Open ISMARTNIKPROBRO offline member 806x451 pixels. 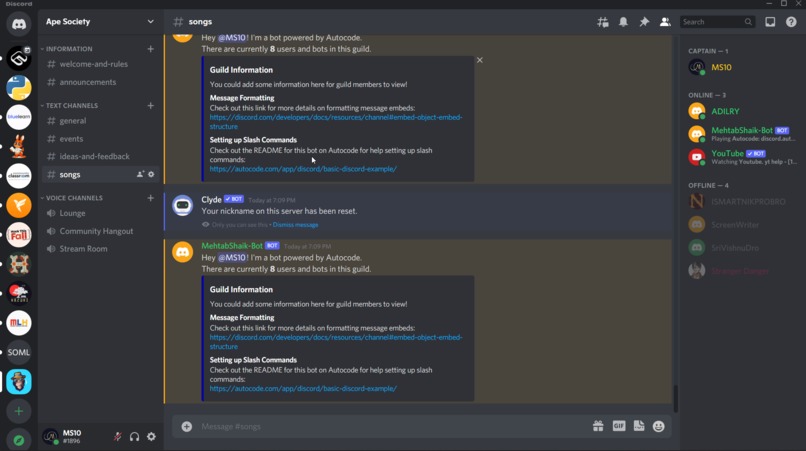tap(742, 202)
